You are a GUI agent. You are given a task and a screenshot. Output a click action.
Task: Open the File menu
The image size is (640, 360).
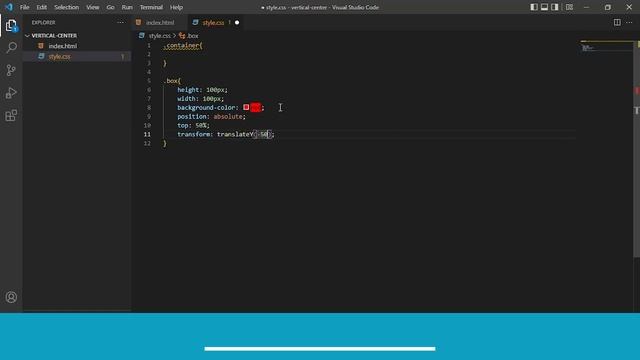24,7
